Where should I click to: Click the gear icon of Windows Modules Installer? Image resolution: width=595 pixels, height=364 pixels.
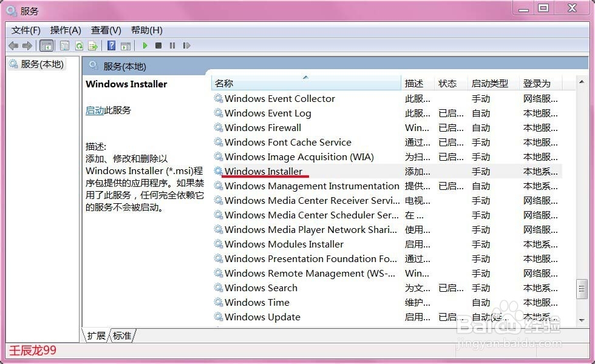218,244
